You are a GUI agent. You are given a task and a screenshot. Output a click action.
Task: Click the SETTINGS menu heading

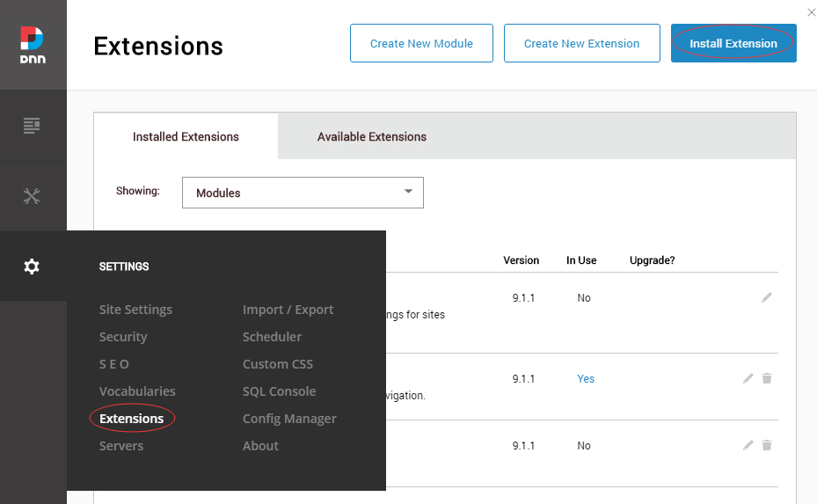[x=124, y=267]
